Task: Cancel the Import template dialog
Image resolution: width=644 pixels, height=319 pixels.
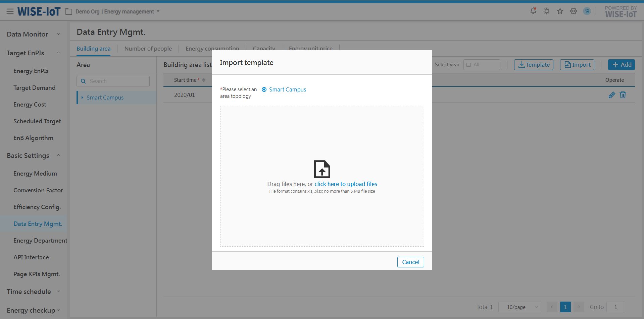Action: pyautogui.click(x=410, y=262)
